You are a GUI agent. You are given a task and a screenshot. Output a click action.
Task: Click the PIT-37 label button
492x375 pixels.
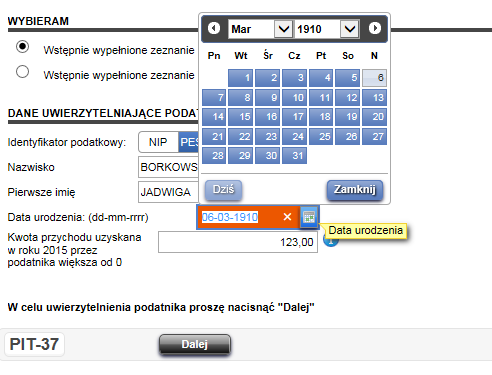34,344
